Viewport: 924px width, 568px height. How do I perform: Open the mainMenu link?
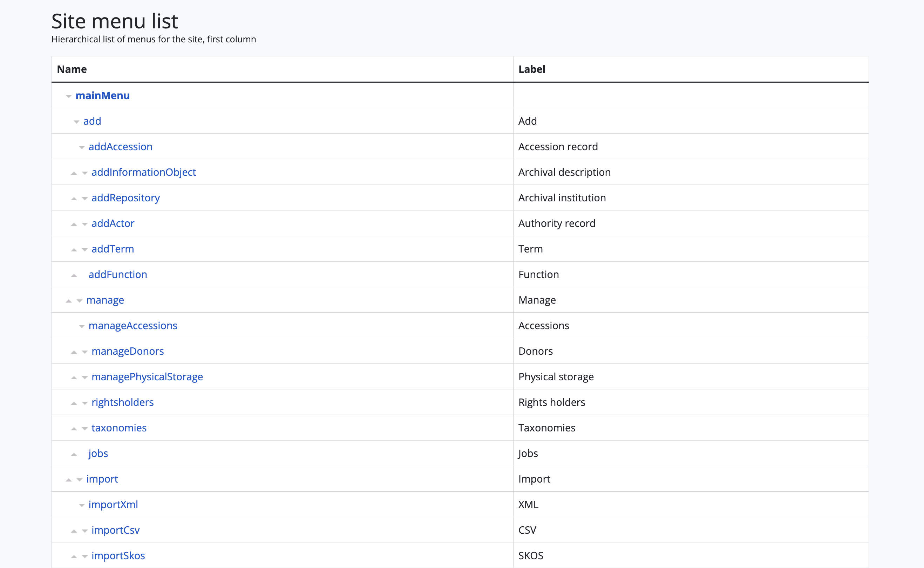[x=102, y=95]
